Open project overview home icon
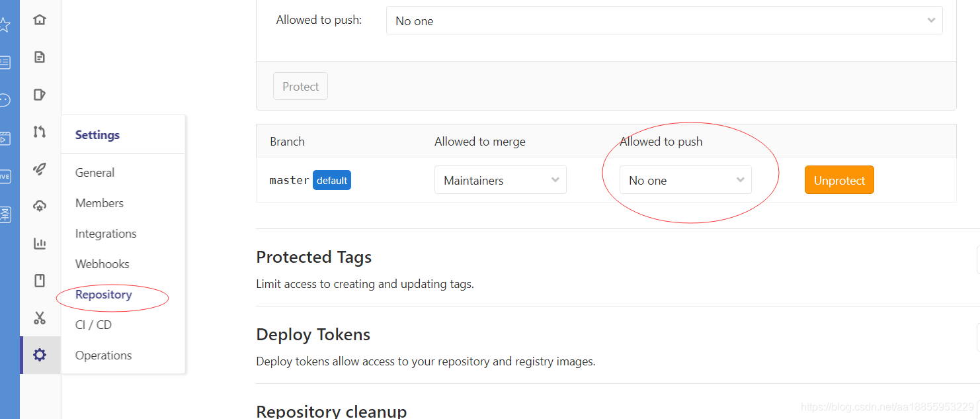 (x=40, y=19)
